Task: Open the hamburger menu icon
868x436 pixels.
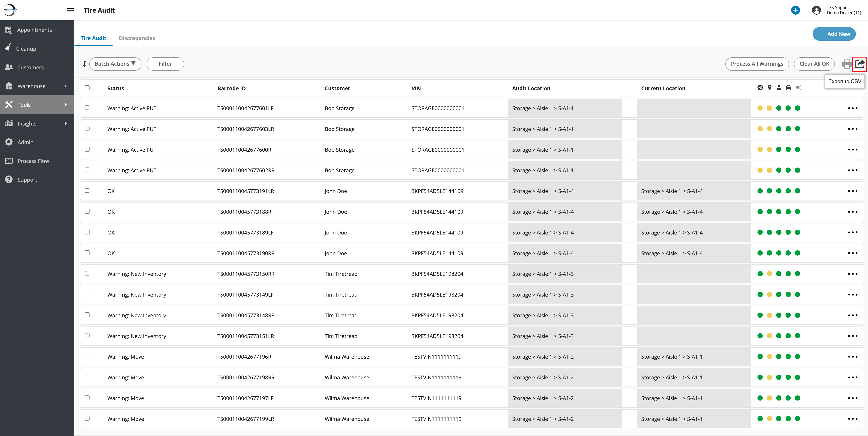Action: (70, 10)
